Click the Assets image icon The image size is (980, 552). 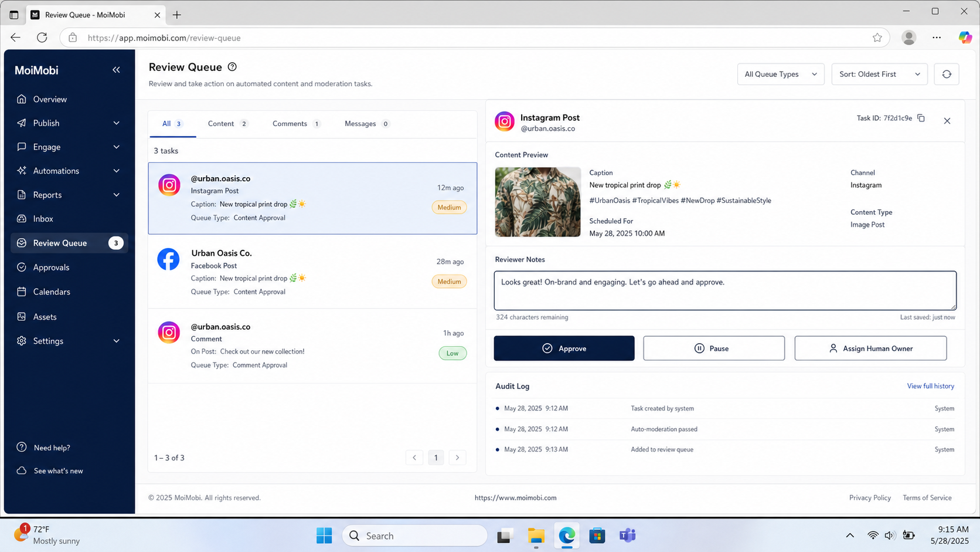[22, 317]
